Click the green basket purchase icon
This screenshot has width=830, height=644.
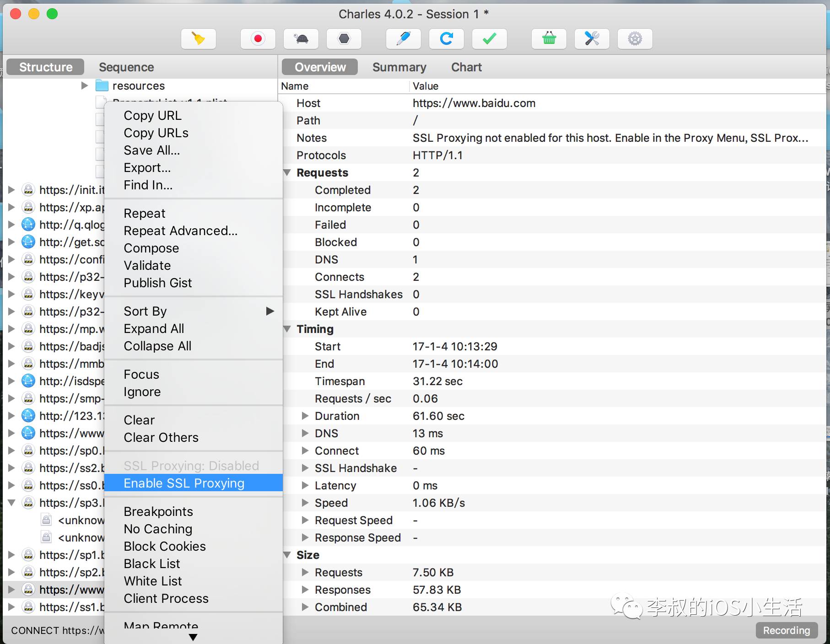point(549,39)
